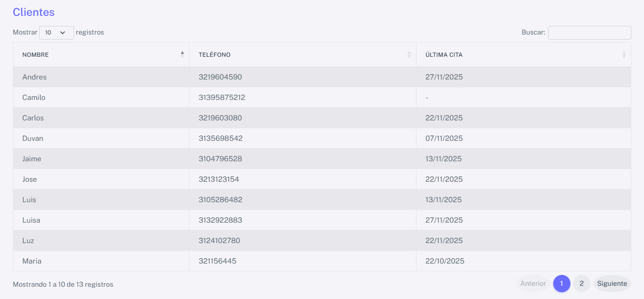The width and height of the screenshot is (644, 299).
Task: Click the Anterior pagination button
Action: pos(533,284)
